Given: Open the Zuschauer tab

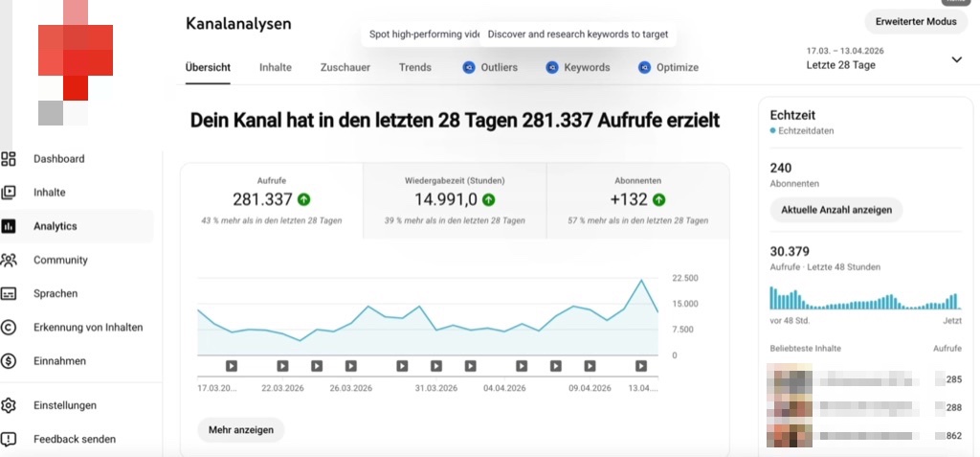Looking at the screenshot, I should (345, 68).
